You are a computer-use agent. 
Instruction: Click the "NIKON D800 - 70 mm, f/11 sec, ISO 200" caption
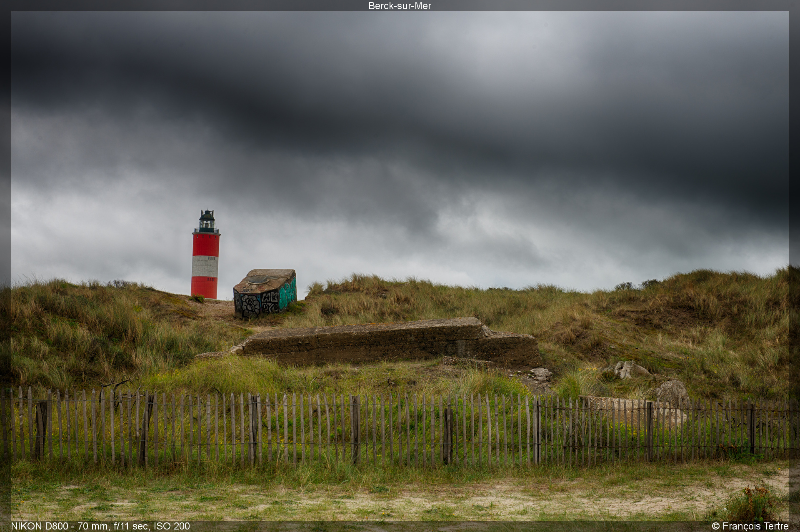[x=100, y=526]
